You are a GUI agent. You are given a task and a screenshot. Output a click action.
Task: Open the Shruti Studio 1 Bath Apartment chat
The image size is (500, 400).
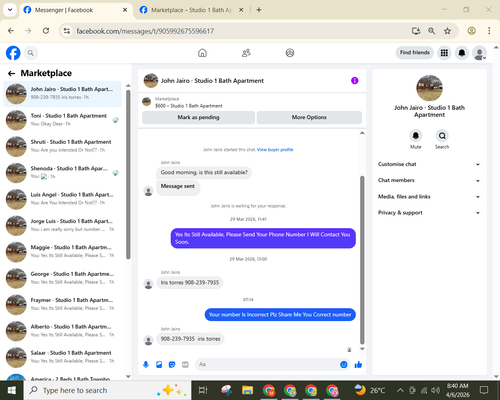62,146
